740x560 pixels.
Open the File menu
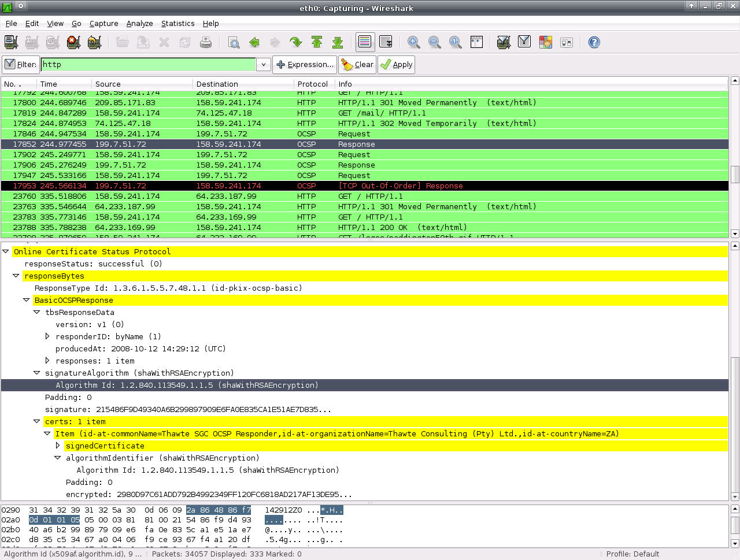tap(12, 24)
